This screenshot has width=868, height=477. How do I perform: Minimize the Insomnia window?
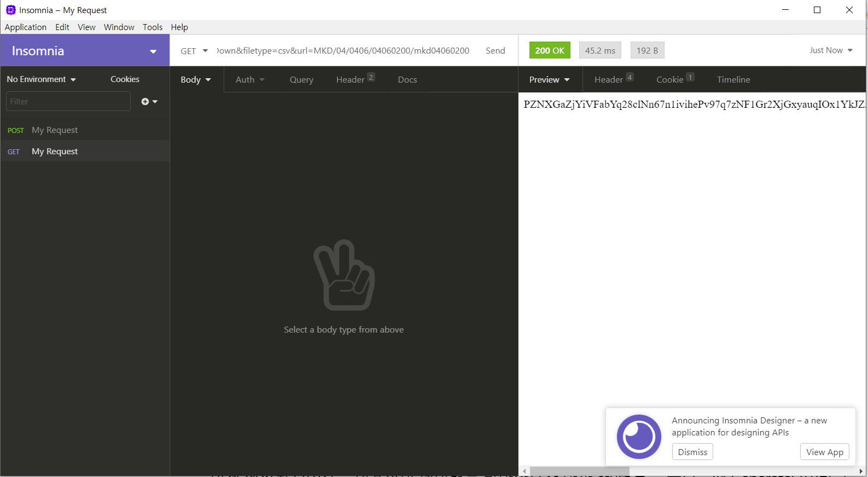click(785, 10)
